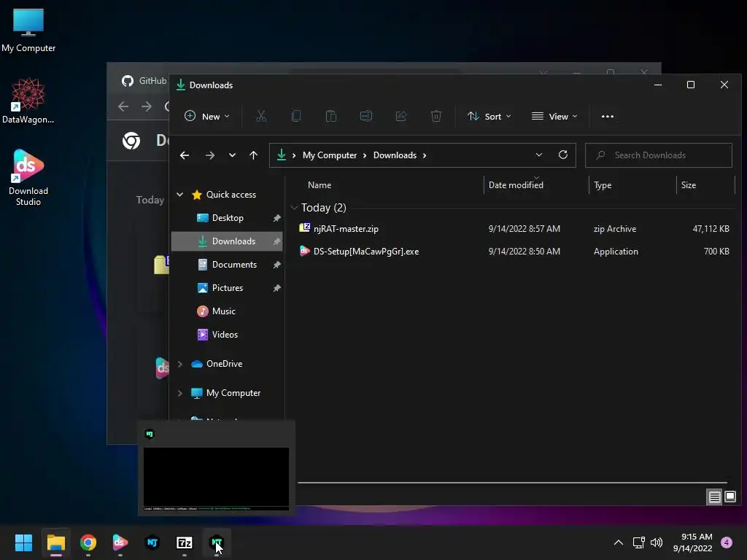This screenshot has height=560, width=747.
Task: Click forward arrow in Chrome window
Action: [147, 106]
